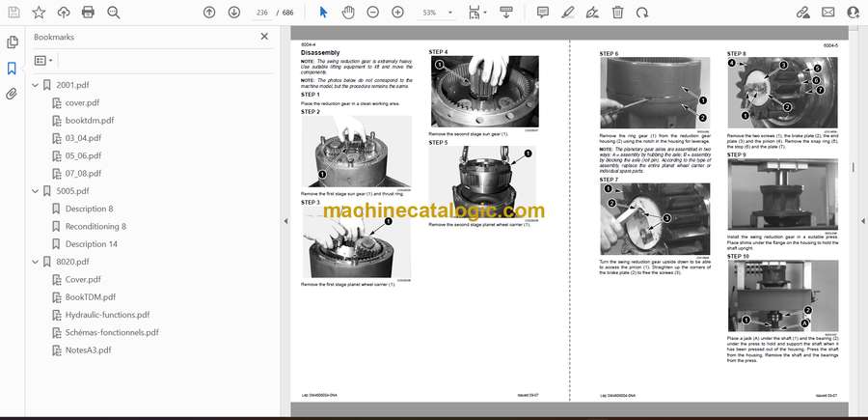
Task: Go to previous page arrow
Action: pos(209,13)
